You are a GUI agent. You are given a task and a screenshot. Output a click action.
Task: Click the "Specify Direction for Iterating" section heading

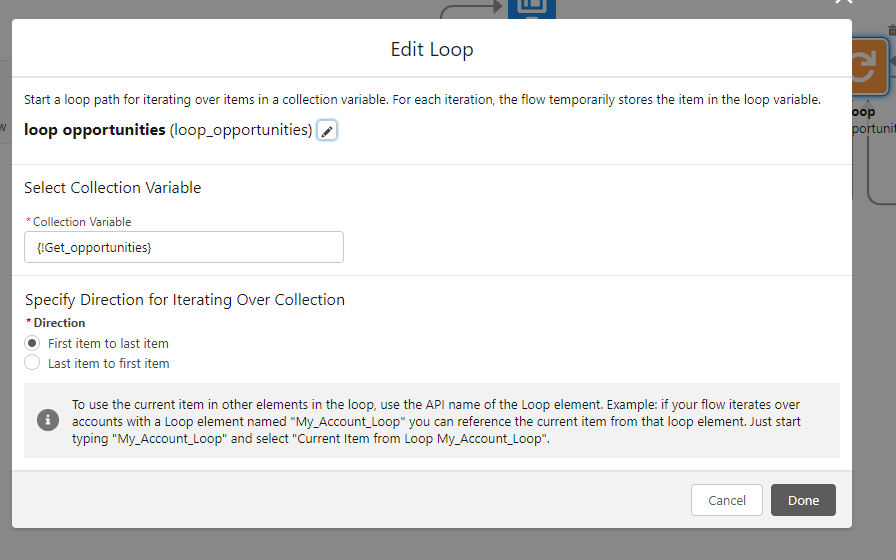(x=185, y=299)
